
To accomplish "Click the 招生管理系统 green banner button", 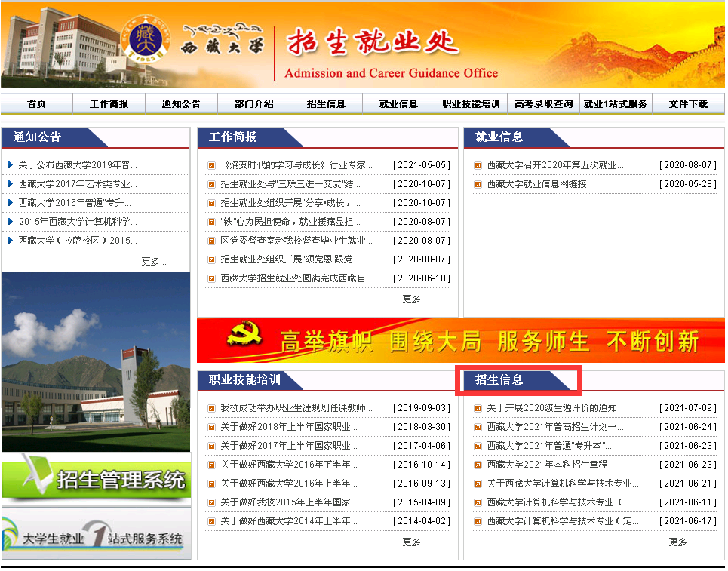I will click(96, 479).
